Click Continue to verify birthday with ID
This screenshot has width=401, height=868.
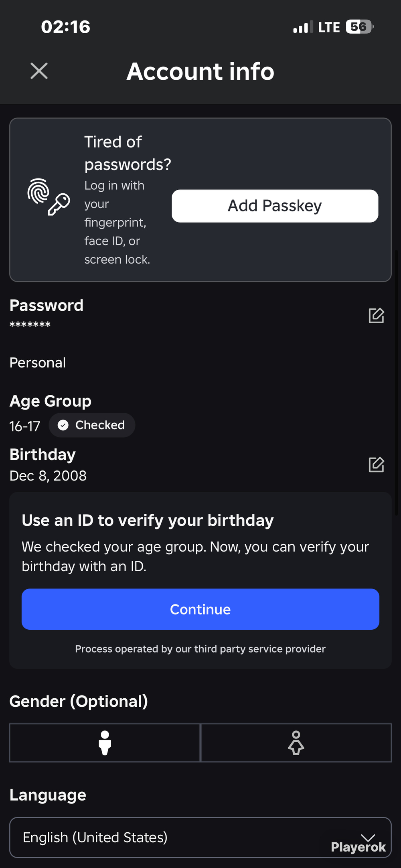(x=200, y=609)
